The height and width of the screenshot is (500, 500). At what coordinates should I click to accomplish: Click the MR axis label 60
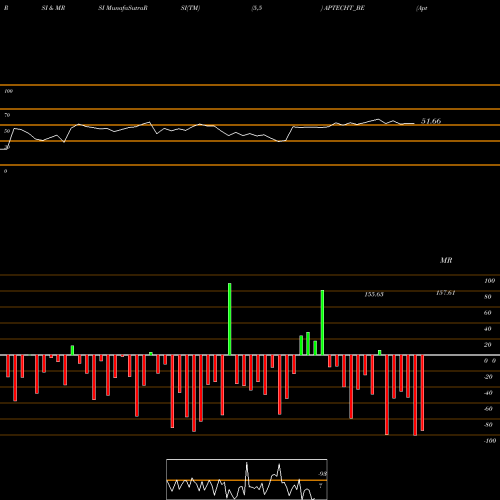tap(488, 313)
